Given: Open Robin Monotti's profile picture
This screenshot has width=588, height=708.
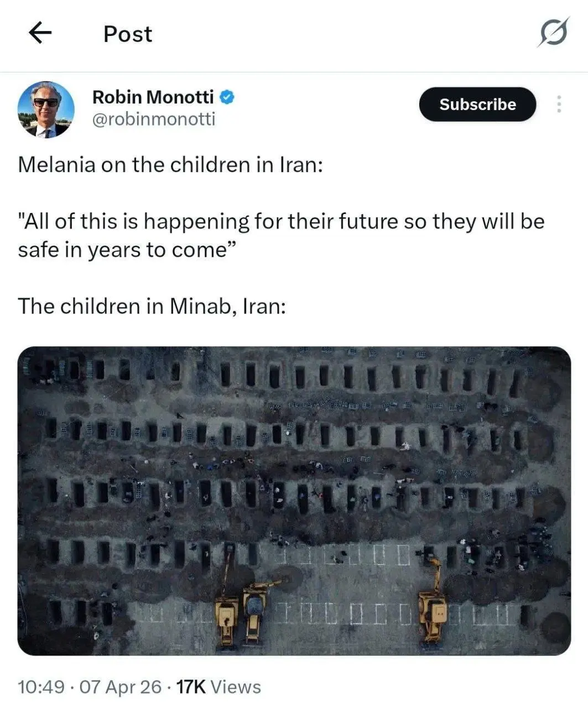Looking at the screenshot, I should click(x=46, y=110).
